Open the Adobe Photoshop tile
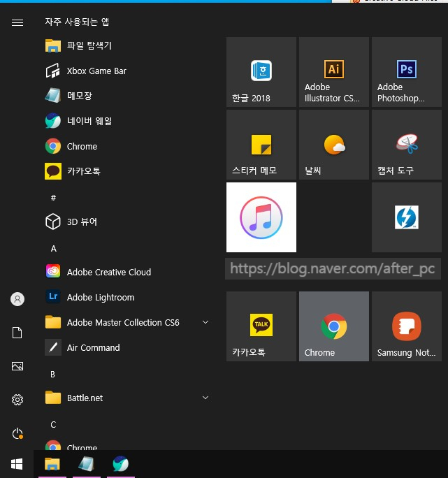448x478 pixels. 407,72
